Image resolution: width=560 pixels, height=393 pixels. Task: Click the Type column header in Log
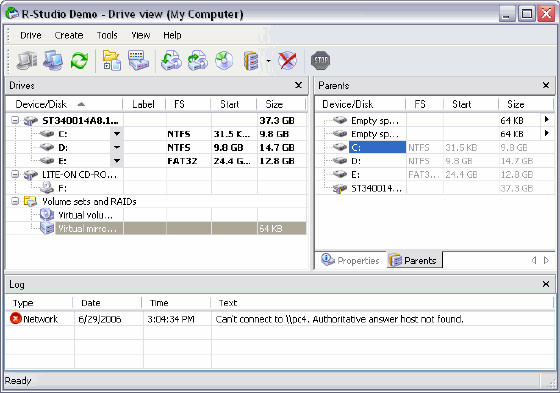(x=39, y=303)
